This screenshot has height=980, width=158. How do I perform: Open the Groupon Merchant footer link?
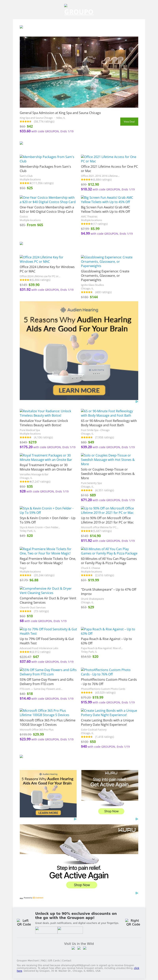click(x=28, y=961)
